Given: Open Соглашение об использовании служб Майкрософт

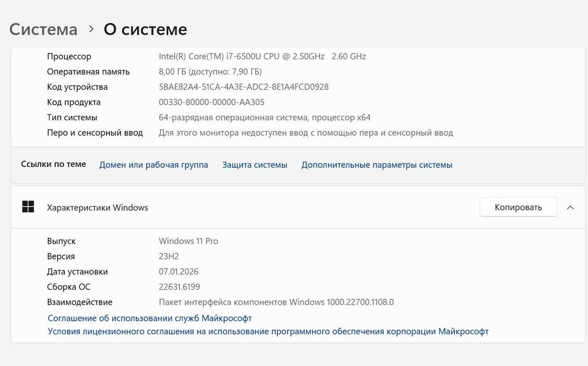Looking at the screenshot, I should (x=149, y=318).
